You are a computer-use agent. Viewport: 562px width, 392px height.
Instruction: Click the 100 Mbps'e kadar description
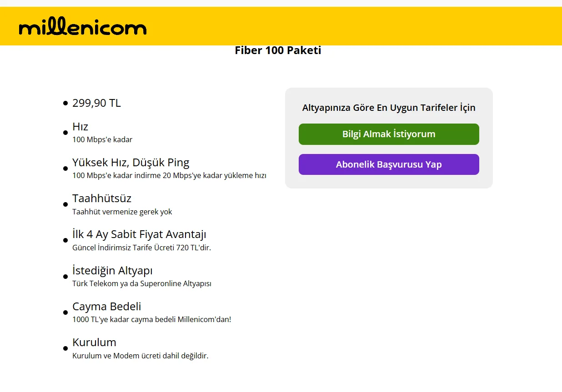[x=102, y=139]
